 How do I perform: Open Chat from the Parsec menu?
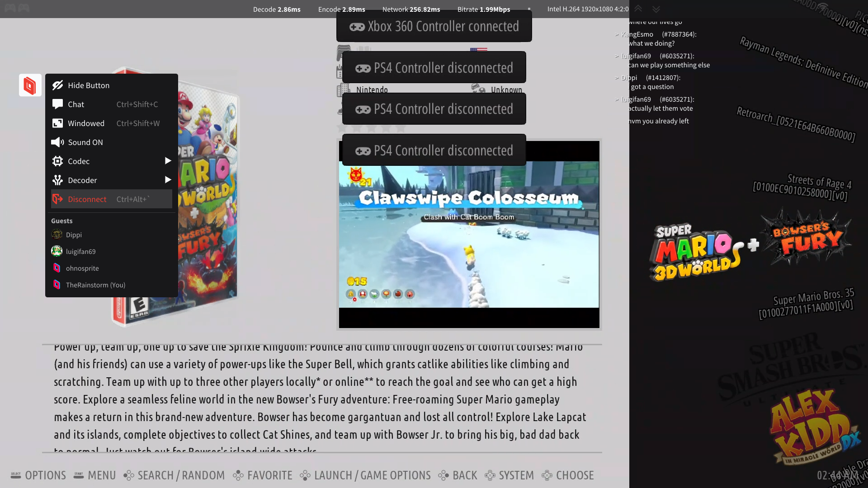tap(76, 104)
